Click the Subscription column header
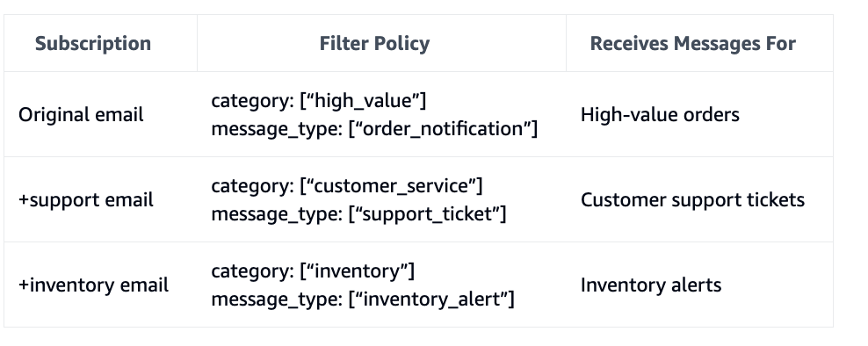Screen dimensions: 868x346 [100, 43]
